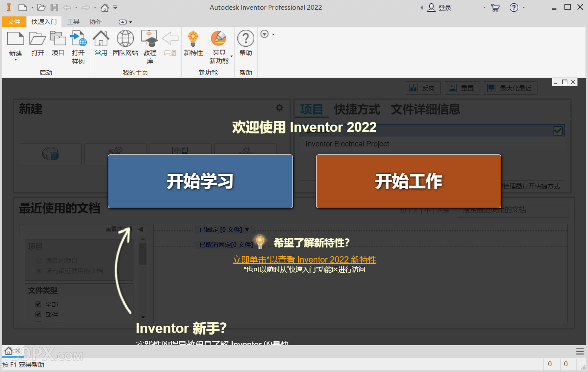Click the Inventor application logo icon
588x372 pixels.
pos(8,8)
